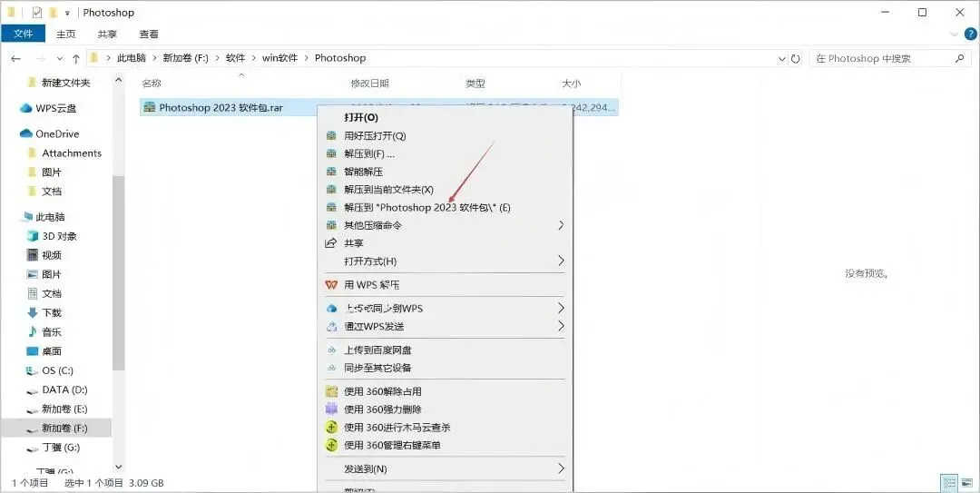Screen dimensions: 980x493
Task: Click 新加卷 (F:) in address breadcrumb
Action: click(186, 57)
